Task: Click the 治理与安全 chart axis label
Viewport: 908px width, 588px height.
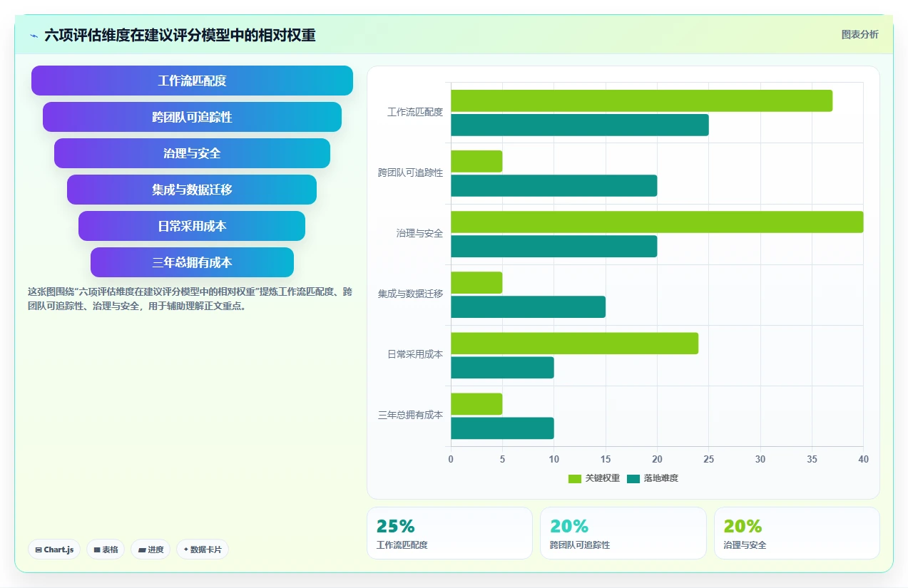Action: [x=420, y=233]
